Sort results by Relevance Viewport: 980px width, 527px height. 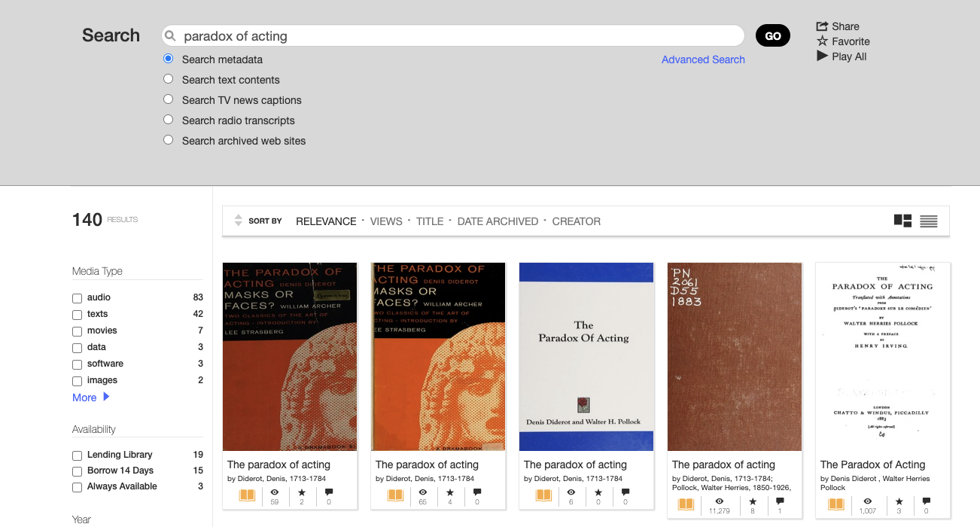coord(326,221)
